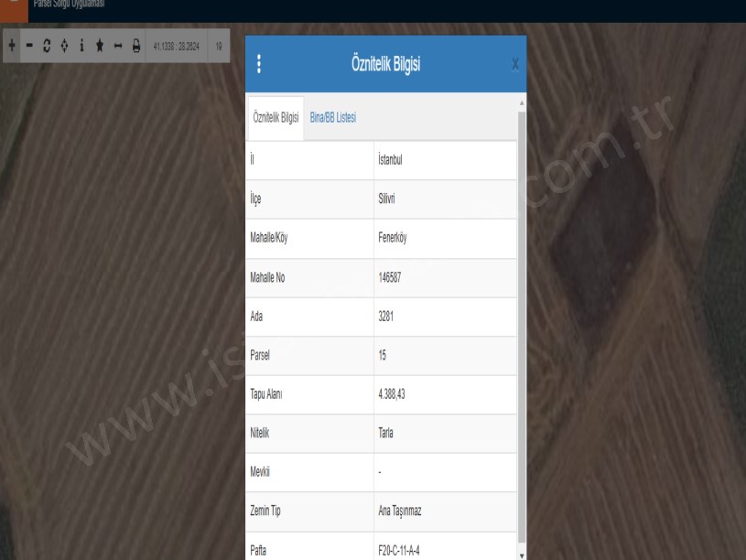Click the refresh map icon
The image size is (746, 560).
[x=48, y=46]
